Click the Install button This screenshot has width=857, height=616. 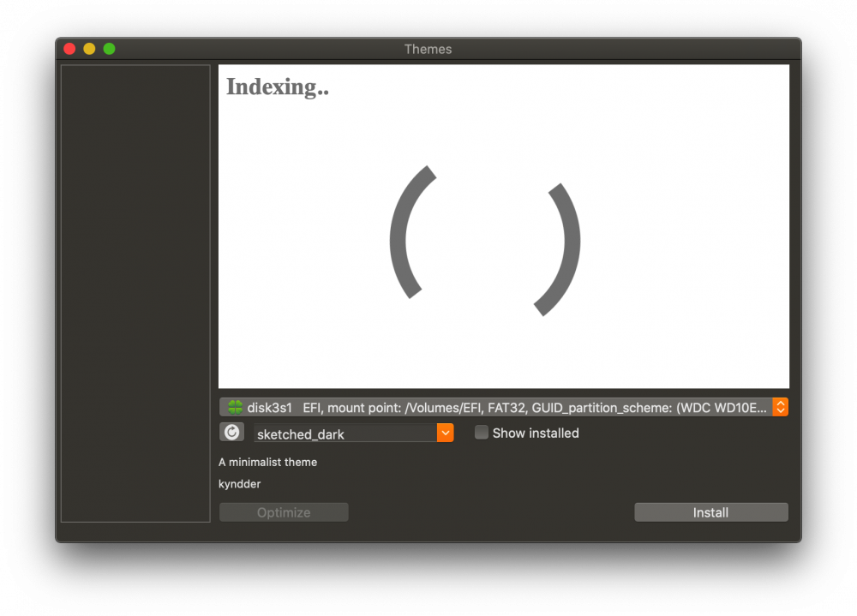(711, 512)
